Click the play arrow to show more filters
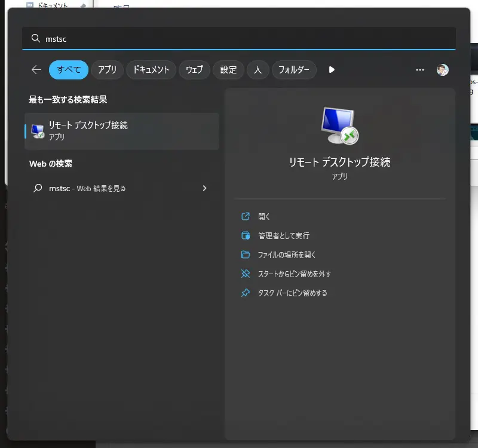Screen dimensions: 478x448 pos(332,70)
